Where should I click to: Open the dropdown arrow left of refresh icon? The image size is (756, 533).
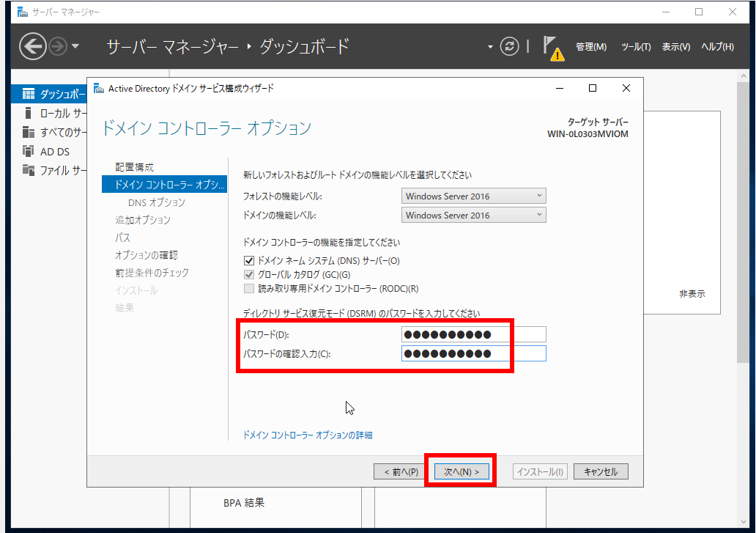point(490,47)
